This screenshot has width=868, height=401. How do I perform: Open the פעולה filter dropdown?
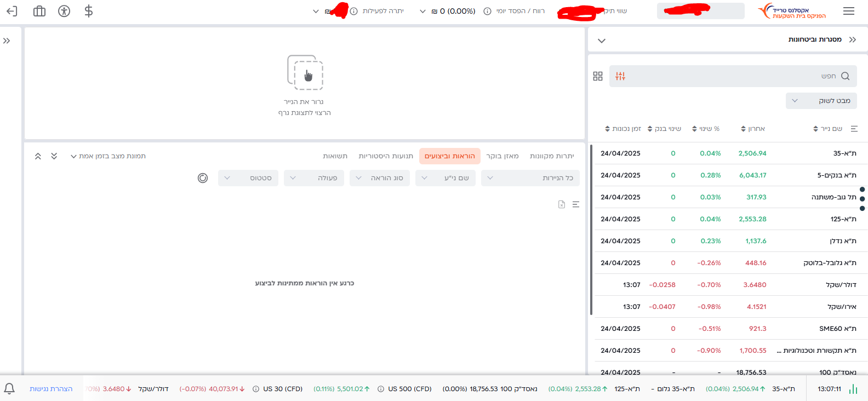click(314, 178)
